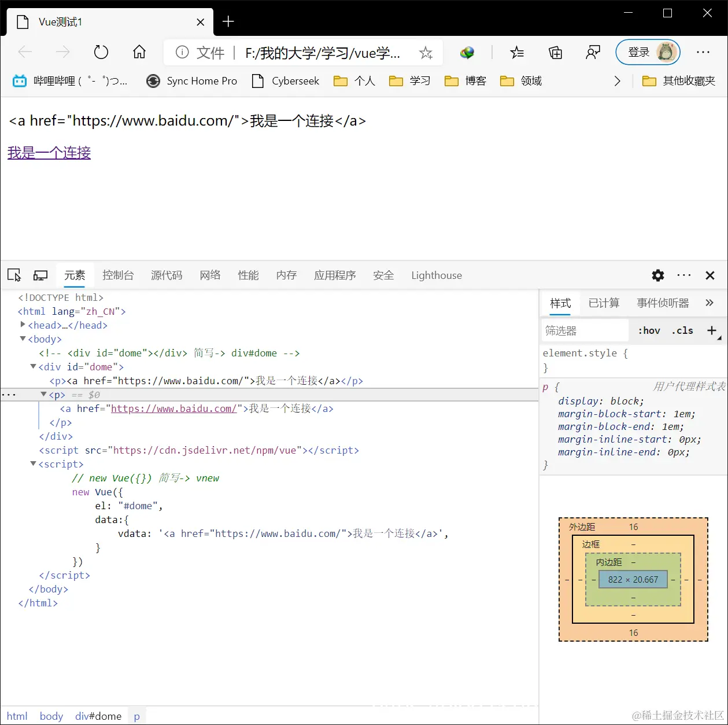
Task: Open the 博客 bookmark folder
Action: click(x=465, y=81)
